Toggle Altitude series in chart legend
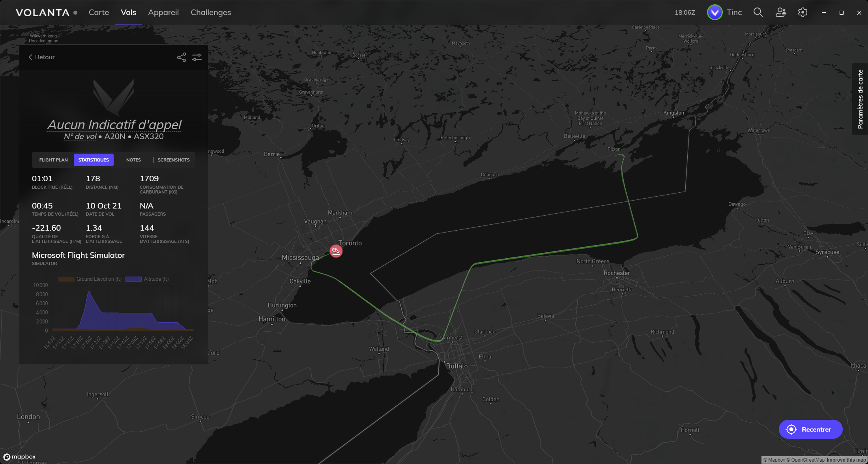The width and height of the screenshot is (868, 464). pos(147,279)
